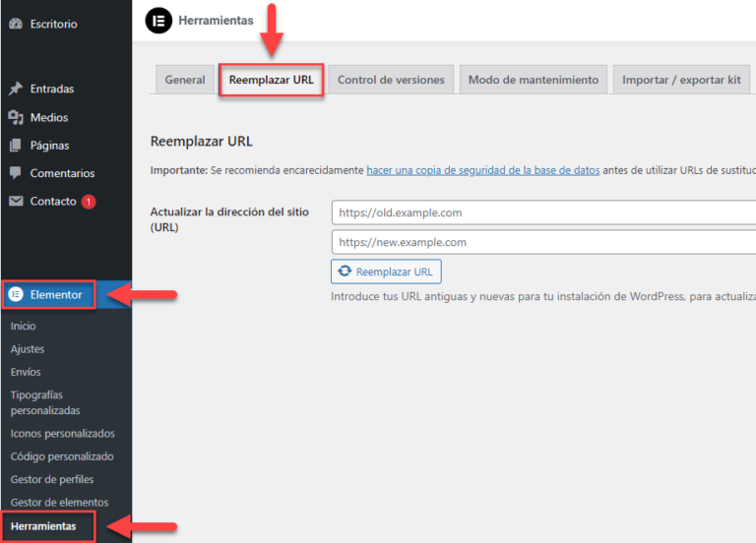Click the 'Introduce tus URL antiguas' description

pos(543,296)
